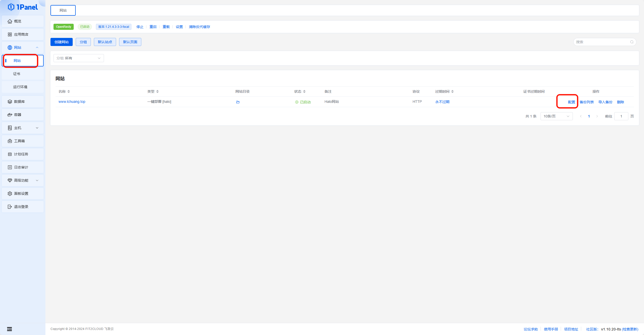644x335 pixels.
Task: Open the 证书 certificate submenu item
Action: 17,74
